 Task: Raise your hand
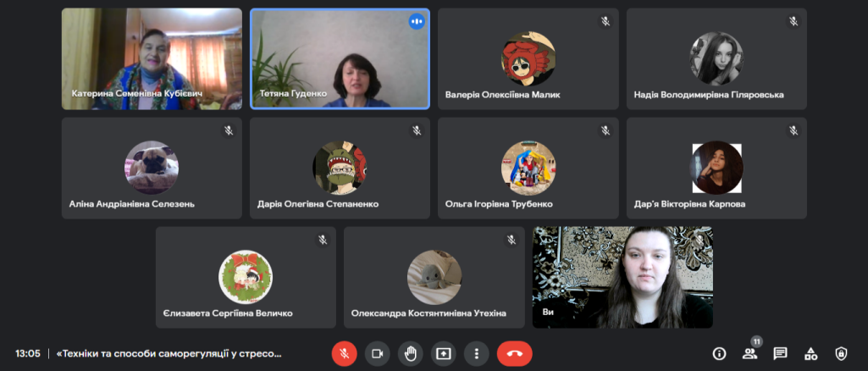tap(410, 353)
